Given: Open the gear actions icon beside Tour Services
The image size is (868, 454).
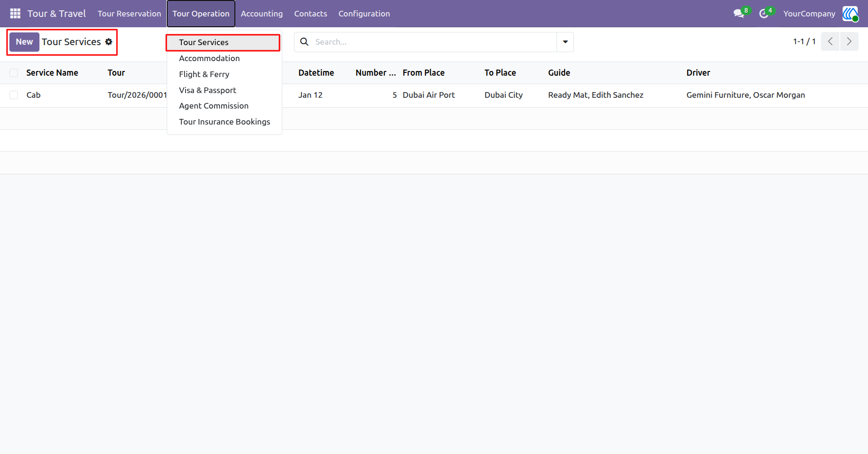Looking at the screenshot, I should [x=108, y=42].
